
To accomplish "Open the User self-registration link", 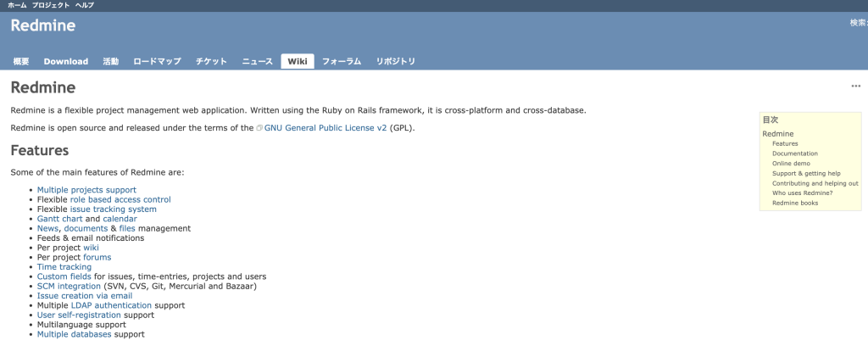I will click(x=79, y=315).
